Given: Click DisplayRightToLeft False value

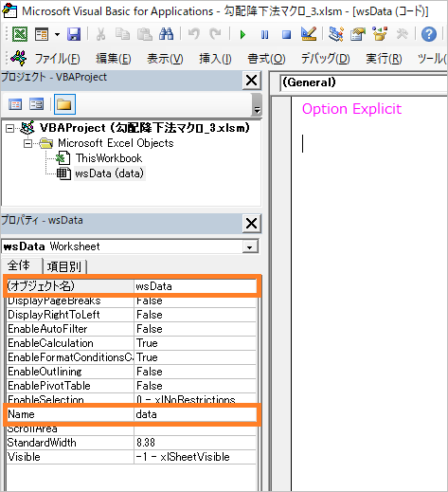Looking at the screenshot, I should [195, 315].
